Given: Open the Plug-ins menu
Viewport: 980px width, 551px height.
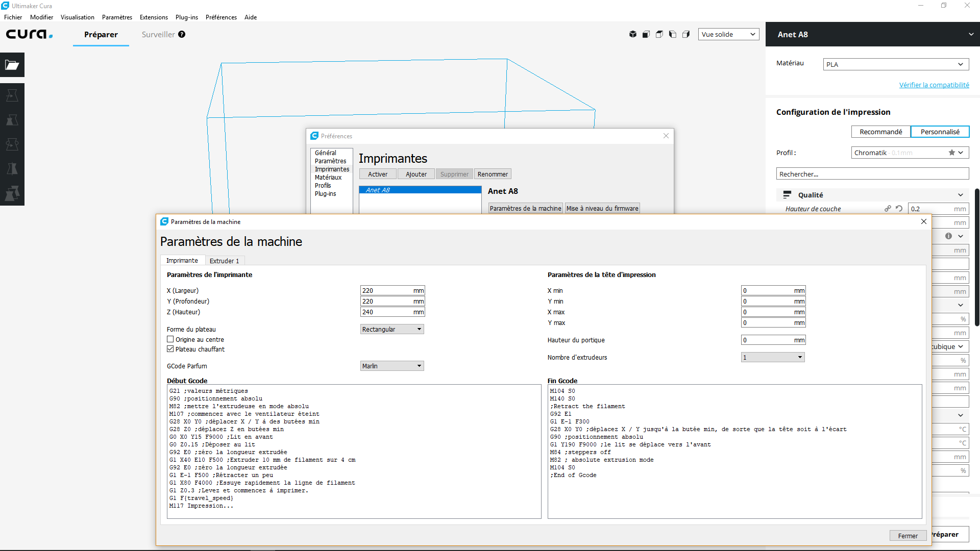Looking at the screenshot, I should (x=186, y=17).
